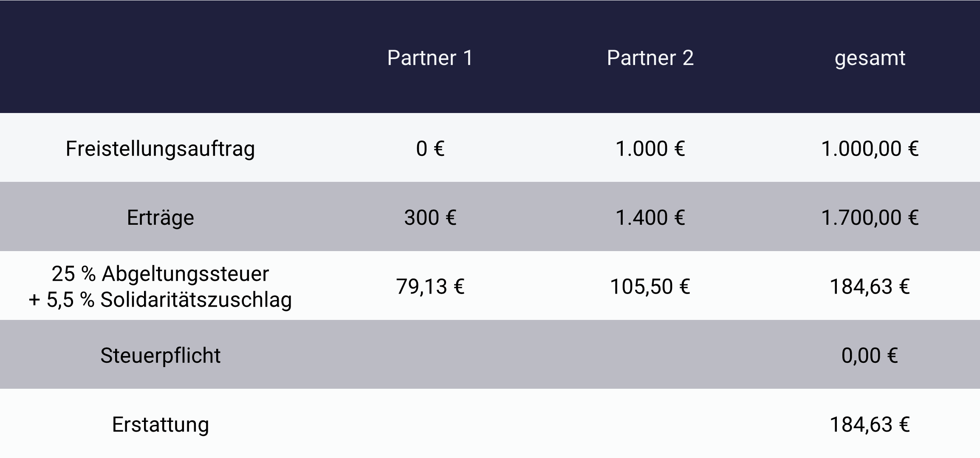This screenshot has height=458, width=980.
Task: Select the 25 % Abgeltungssteuer text line
Action: (160, 274)
